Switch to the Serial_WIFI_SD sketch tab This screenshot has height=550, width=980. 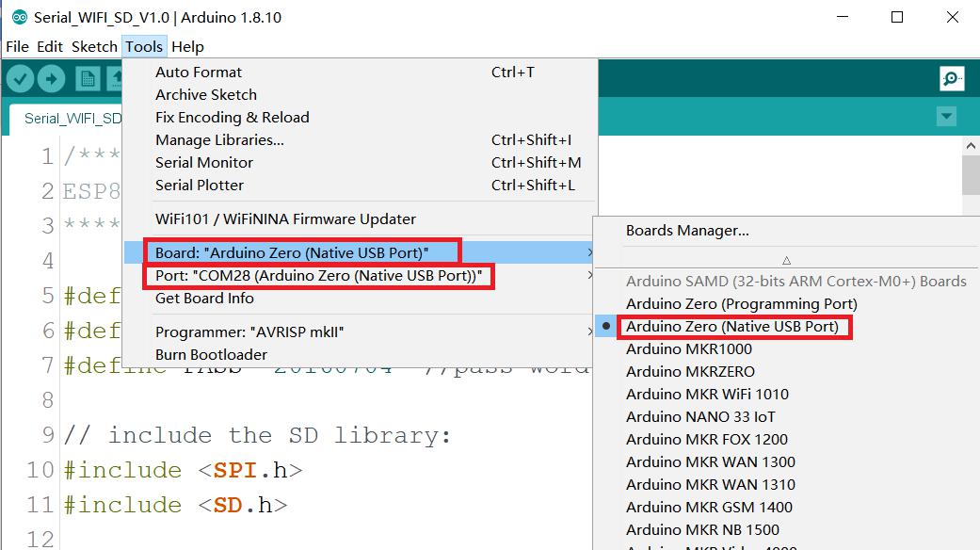tap(66, 119)
